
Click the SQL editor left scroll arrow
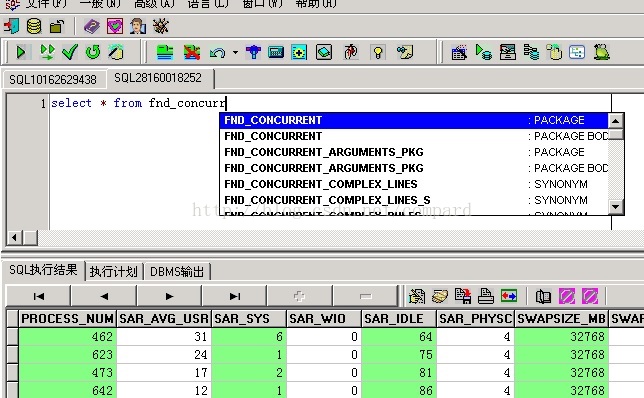14,237
